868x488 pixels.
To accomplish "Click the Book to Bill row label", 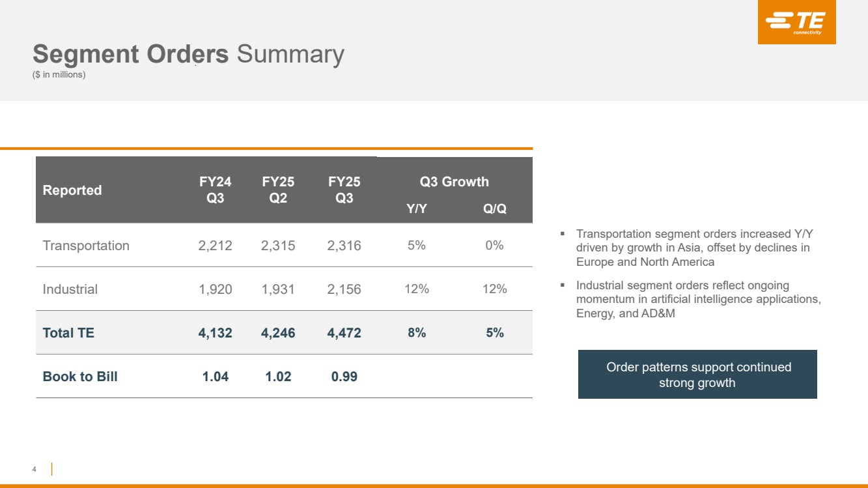I will 80,377.
